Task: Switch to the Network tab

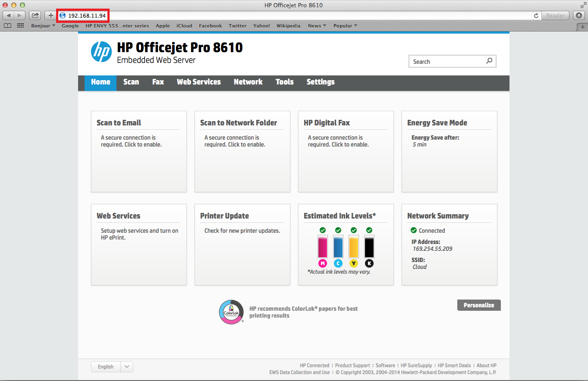Action: [x=248, y=82]
